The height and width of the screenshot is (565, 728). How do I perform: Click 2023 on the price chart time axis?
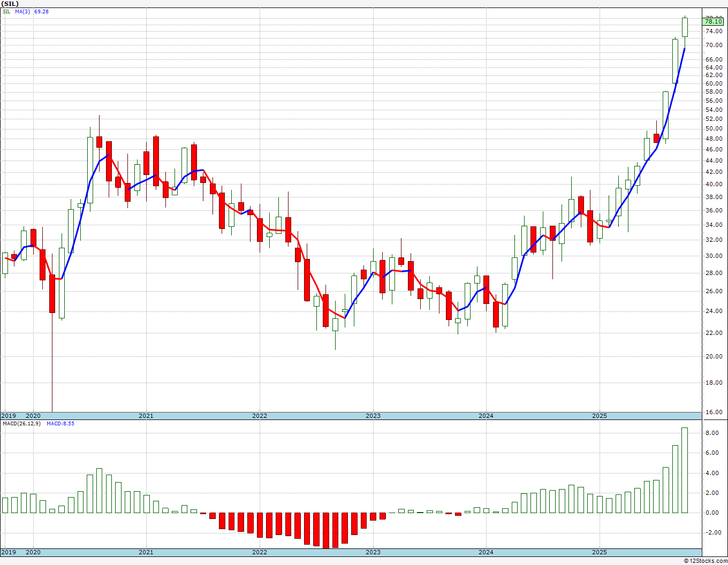point(373,416)
